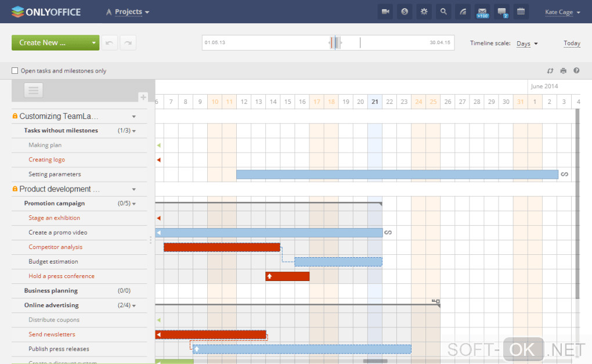Open the Create New dropdown arrow
Screen dimensions: 592x364
(93, 42)
